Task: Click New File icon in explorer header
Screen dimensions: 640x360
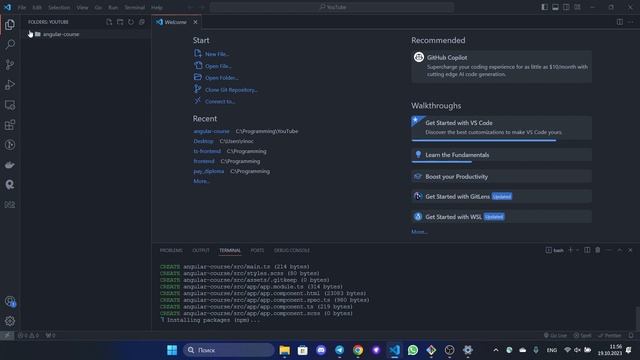Action: [109, 22]
